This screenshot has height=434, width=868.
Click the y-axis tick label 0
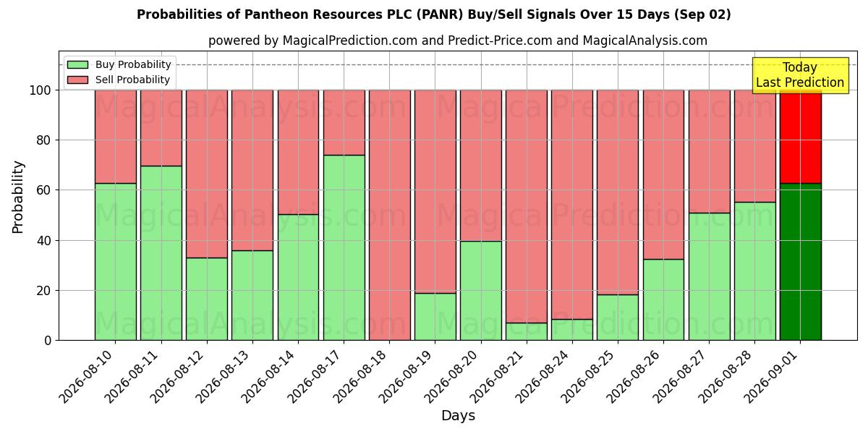(48, 341)
